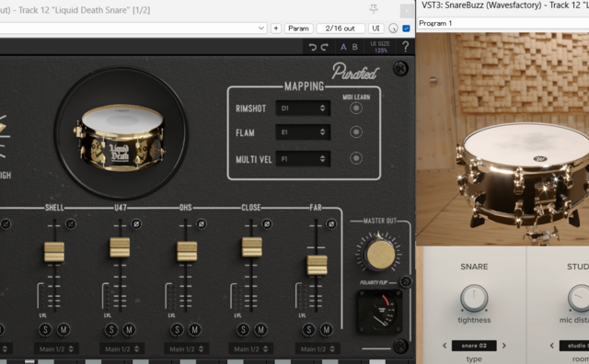Viewport: 589px width, 364px height.
Task: Toggle the Polarity Flip button
Action: click(x=406, y=281)
